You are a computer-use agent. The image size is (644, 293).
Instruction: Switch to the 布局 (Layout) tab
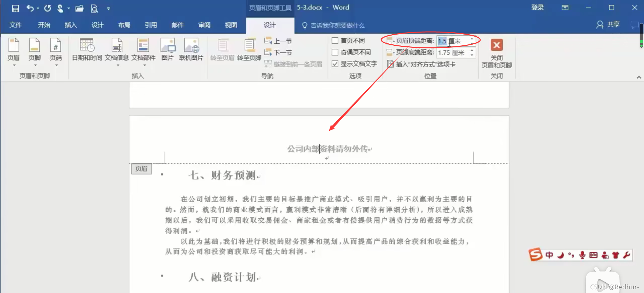124,25
